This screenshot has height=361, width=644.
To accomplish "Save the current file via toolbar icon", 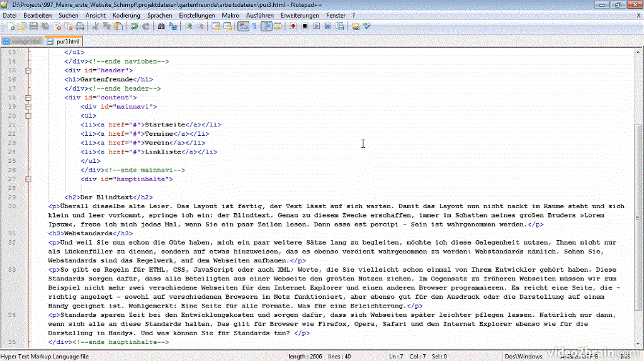I will (34, 26).
